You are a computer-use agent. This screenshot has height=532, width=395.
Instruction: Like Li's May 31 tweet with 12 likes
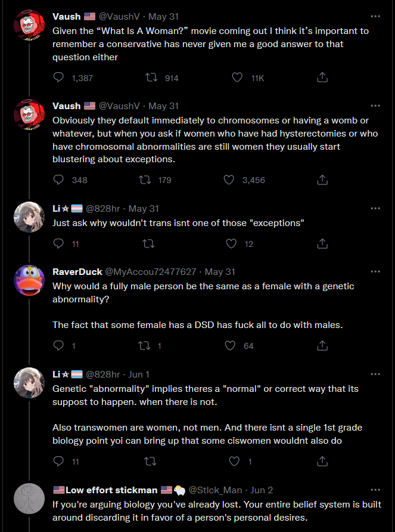[x=231, y=243]
